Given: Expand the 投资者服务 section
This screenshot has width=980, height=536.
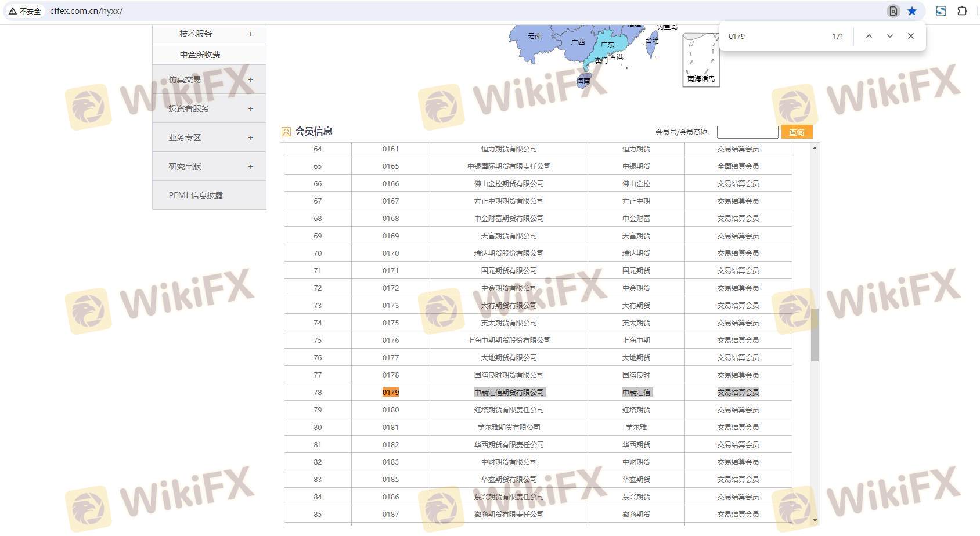Looking at the screenshot, I should [x=250, y=108].
